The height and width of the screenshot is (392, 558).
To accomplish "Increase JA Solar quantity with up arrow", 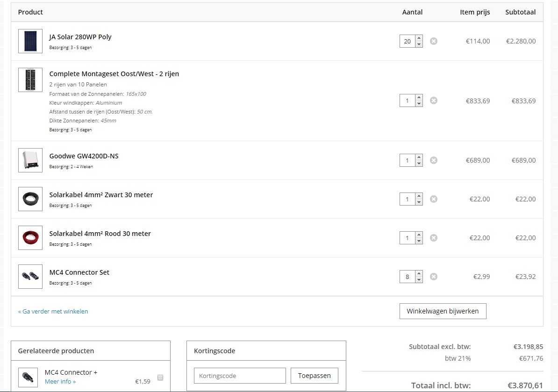I will click(x=419, y=38).
